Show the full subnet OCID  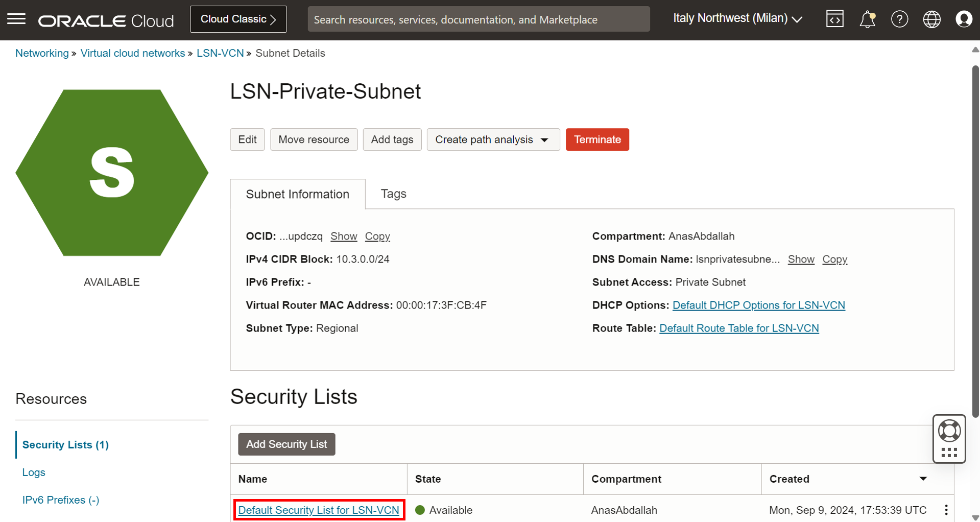344,236
